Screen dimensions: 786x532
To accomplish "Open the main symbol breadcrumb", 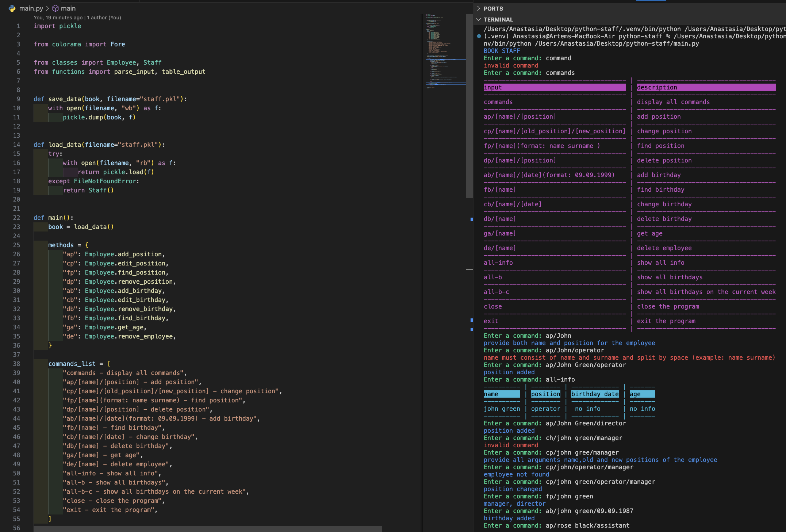I will point(68,8).
